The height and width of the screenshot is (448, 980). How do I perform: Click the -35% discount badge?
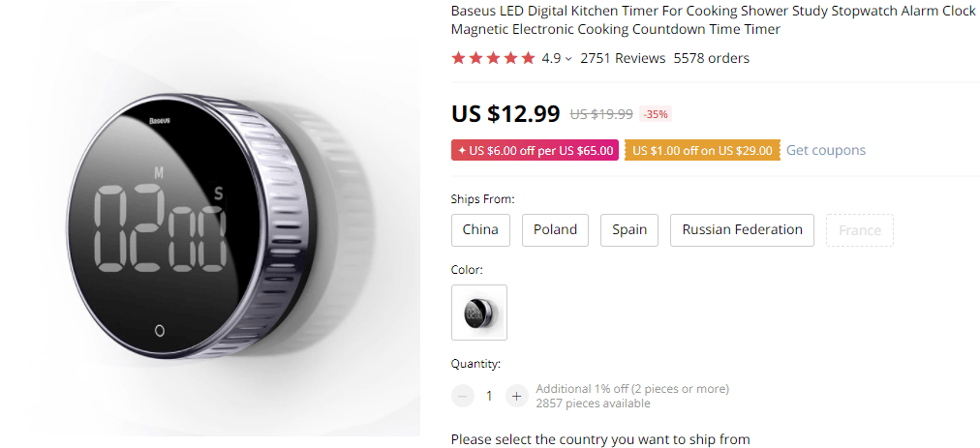[656, 114]
